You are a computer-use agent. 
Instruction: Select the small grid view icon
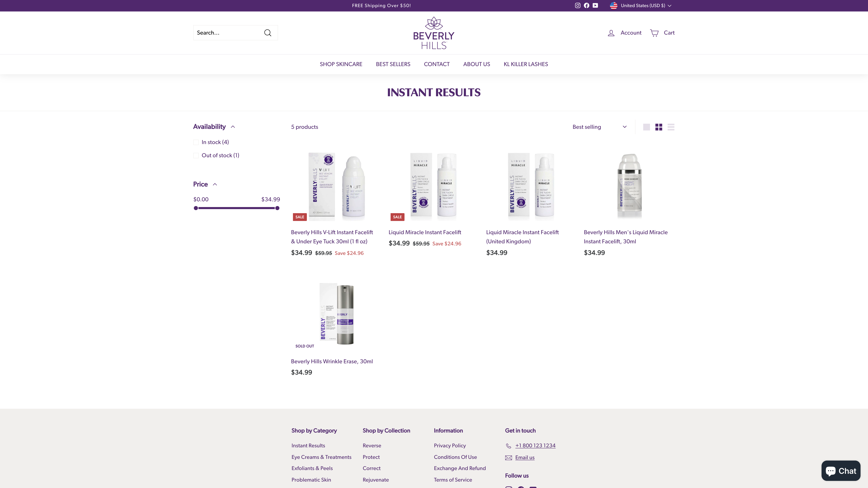point(659,127)
